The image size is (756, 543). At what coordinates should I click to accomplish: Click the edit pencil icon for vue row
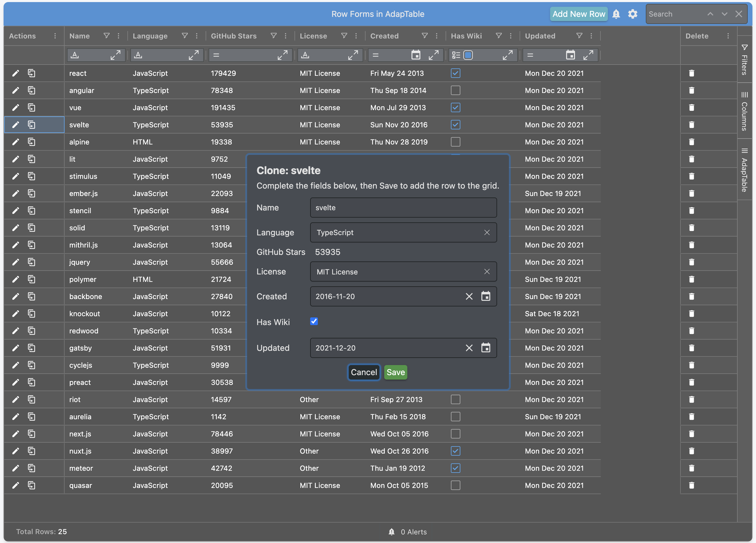[15, 107]
